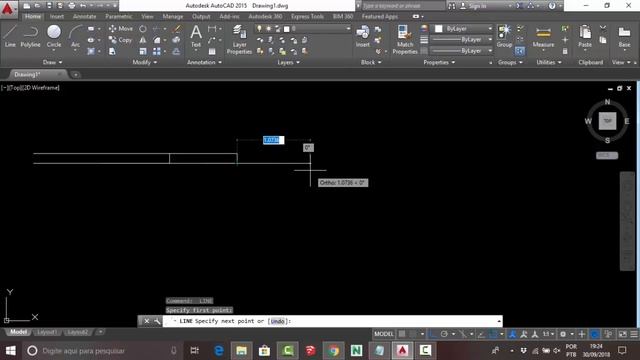Screen dimensions: 640x360
Task: Toggle Clean Screen in status bar
Action: click(623, 334)
